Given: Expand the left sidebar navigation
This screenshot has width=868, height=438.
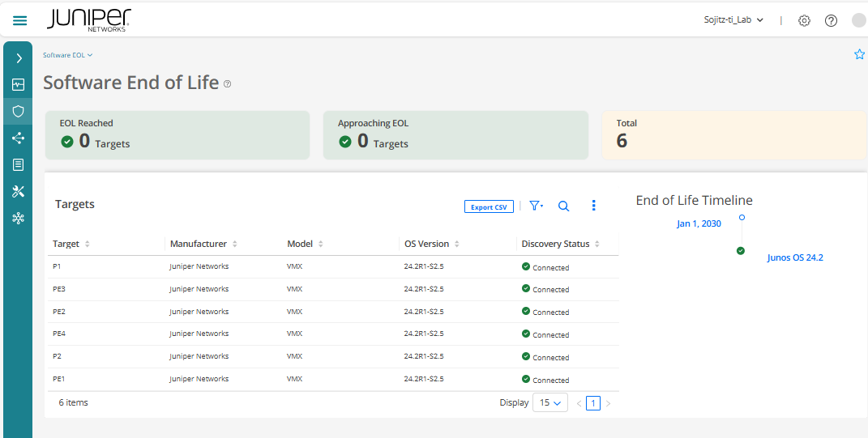Looking at the screenshot, I should (19, 57).
